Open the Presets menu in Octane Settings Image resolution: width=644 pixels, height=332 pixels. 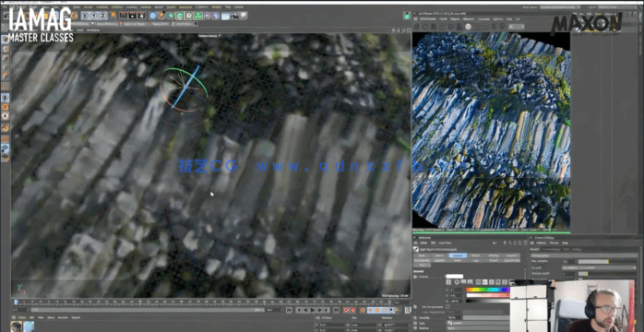[x=555, y=243]
